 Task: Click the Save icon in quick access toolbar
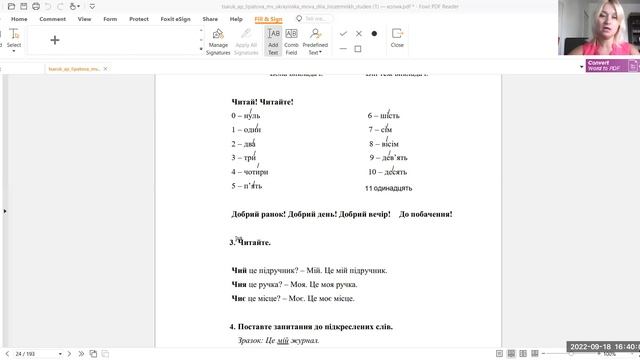pyautogui.click(x=24, y=7)
